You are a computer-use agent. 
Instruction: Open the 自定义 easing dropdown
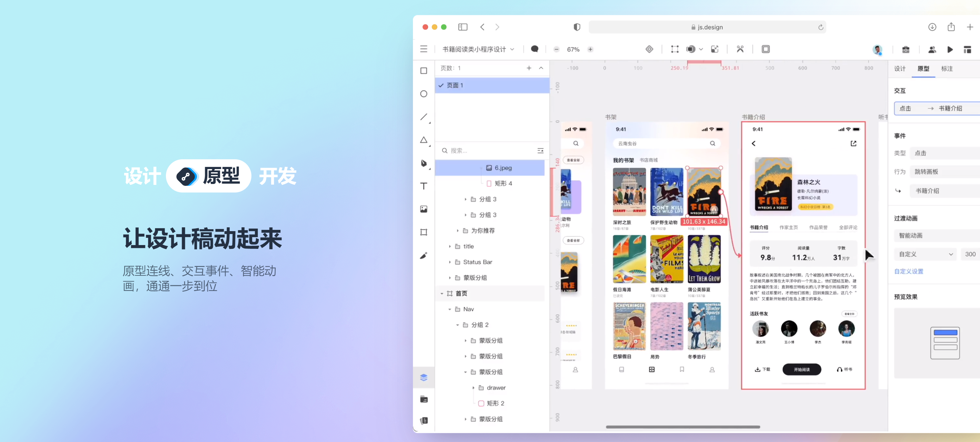[x=925, y=254]
